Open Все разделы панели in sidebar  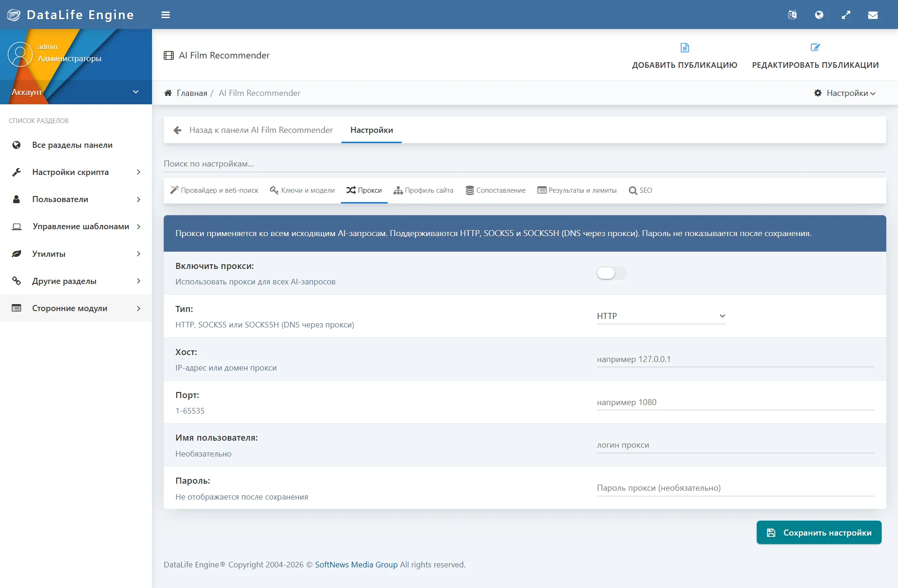pyautogui.click(x=76, y=145)
